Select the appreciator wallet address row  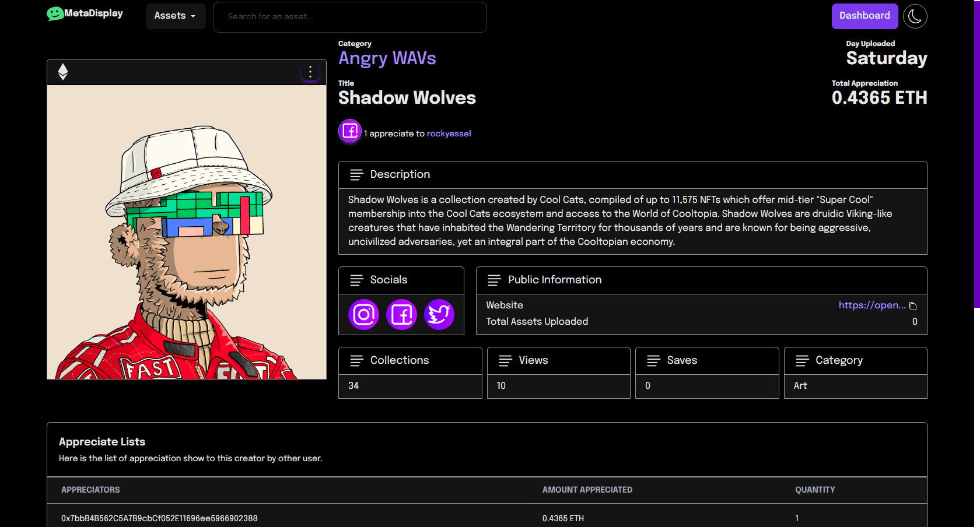[159, 518]
